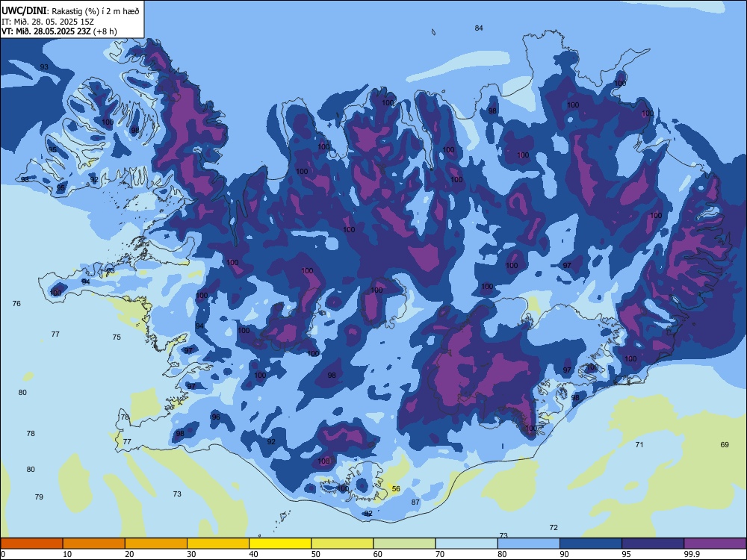747x560 pixels.
Task: Click the purple above-99.9 legend segment
Action: pyautogui.click(x=715, y=544)
